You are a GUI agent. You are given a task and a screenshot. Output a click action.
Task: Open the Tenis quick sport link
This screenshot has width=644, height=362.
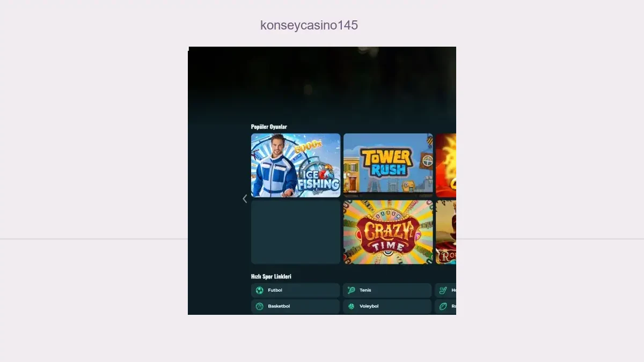(x=387, y=291)
